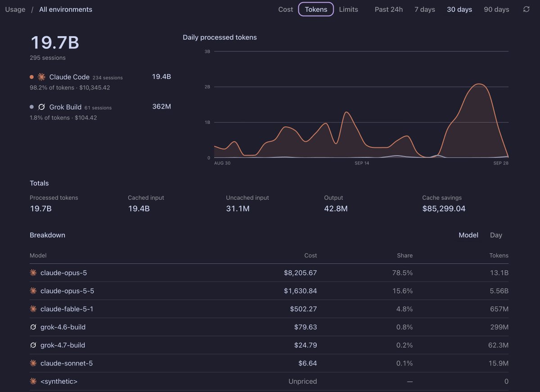Image resolution: width=540 pixels, height=392 pixels.
Task: Click the 42.8M output value
Action: [336, 208]
